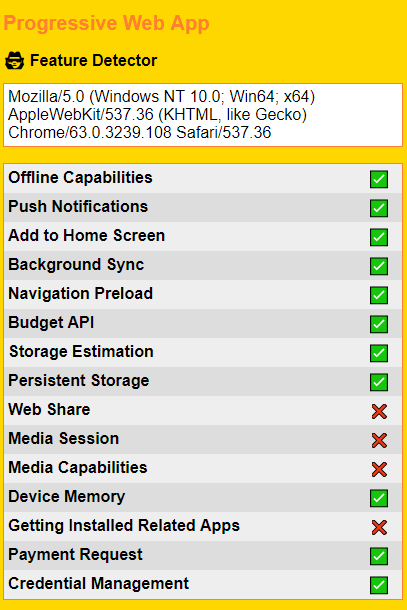Click the Progressive Web App title

[x=107, y=23]
